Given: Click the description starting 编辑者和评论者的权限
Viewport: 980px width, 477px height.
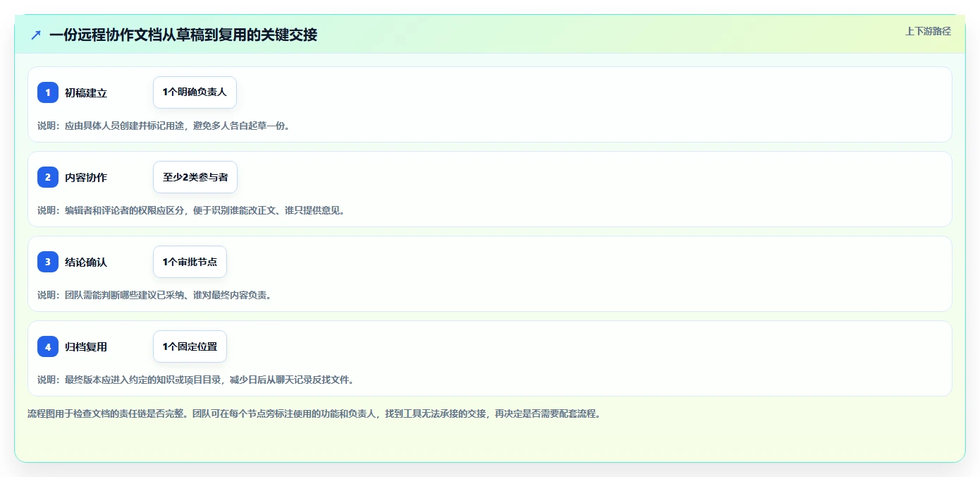Looking at the screenshot, I should [191, 210].
